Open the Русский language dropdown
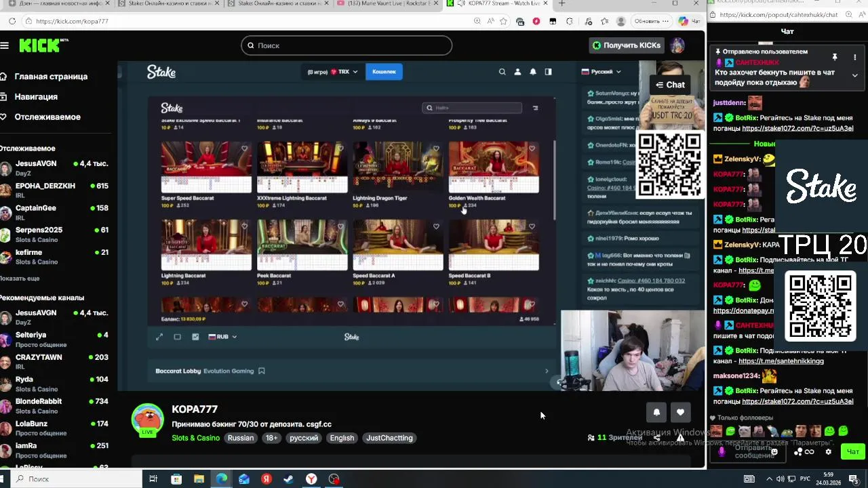Image resolution: width=868 pixels, height=488 pixels. (601, 72)
